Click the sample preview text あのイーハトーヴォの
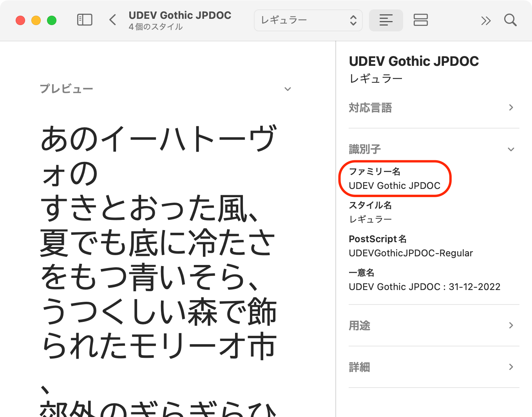The width and height of the screenshot is (532, 417). click(x=159, y=156)
